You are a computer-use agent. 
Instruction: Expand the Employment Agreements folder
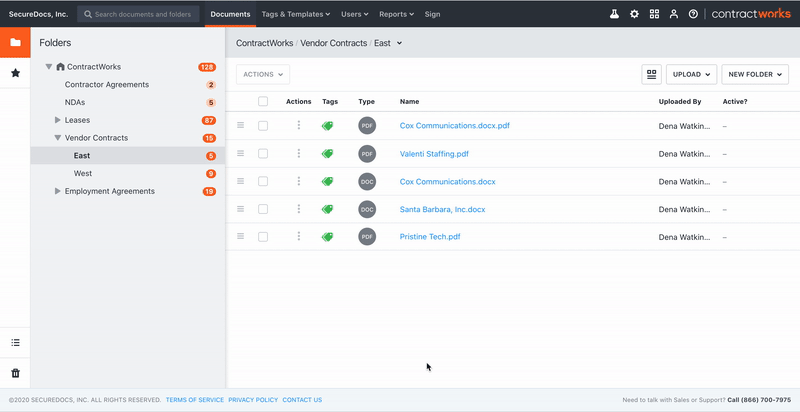tap(58, 191)
